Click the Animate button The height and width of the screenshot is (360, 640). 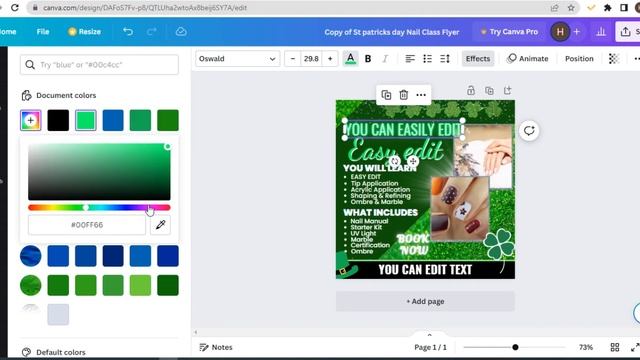[x=527, y=59]
